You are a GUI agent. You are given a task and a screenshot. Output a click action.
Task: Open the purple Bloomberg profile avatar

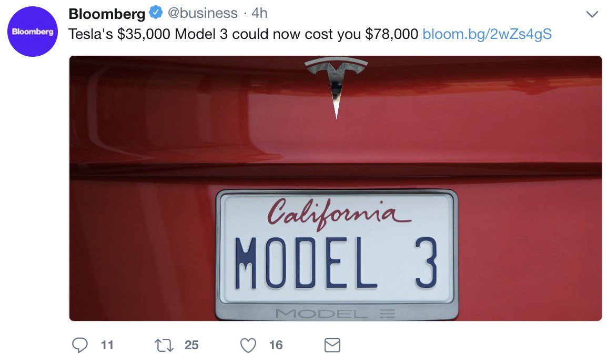pos(33,32)
